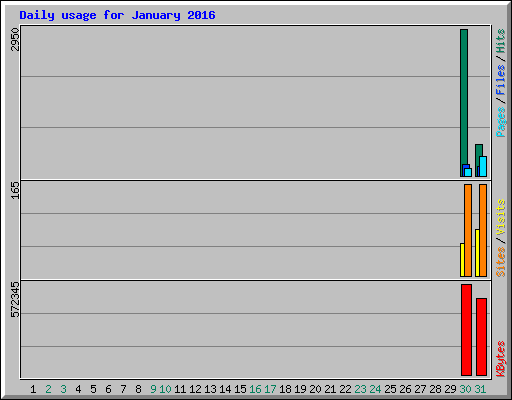
Task: Click day 9 on the x-axis
Action: pos(153,389)
